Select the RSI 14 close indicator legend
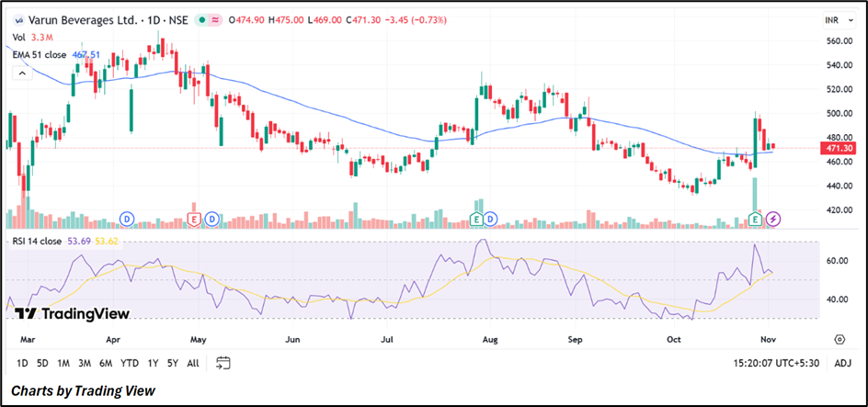 click(38, 242)
